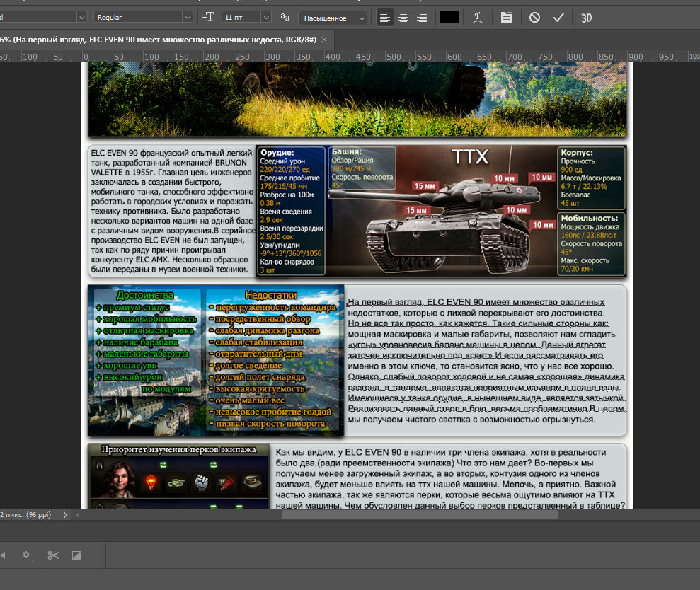Viewport: 700px width, 590px height.
Task: Click 'Приоритет изучения перков экипажа' title
Action: (x=178, y=449)
